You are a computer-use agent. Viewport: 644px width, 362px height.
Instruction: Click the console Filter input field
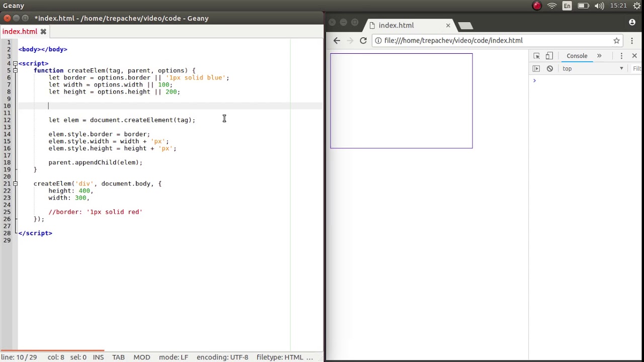coord(637,69)
